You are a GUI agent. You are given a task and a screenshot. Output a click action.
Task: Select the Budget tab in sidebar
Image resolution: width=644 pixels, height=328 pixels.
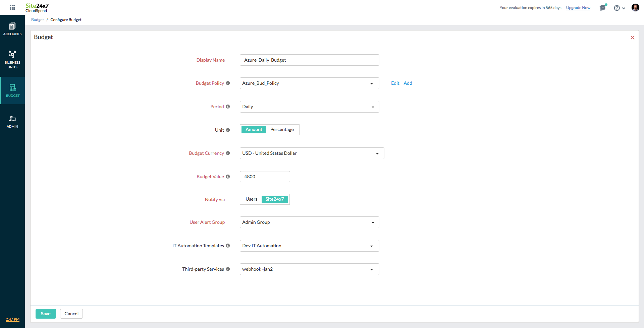(12, 90)
